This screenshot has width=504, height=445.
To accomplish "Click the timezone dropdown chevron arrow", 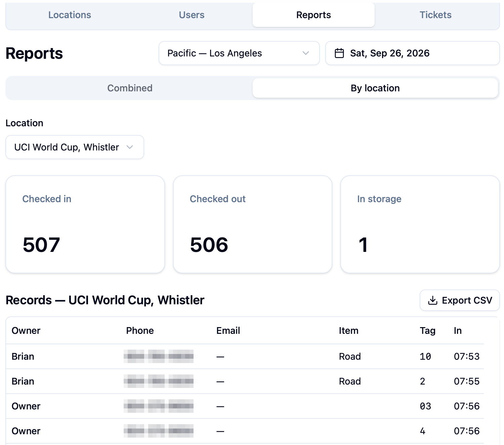I will click(x=305, y=53).
